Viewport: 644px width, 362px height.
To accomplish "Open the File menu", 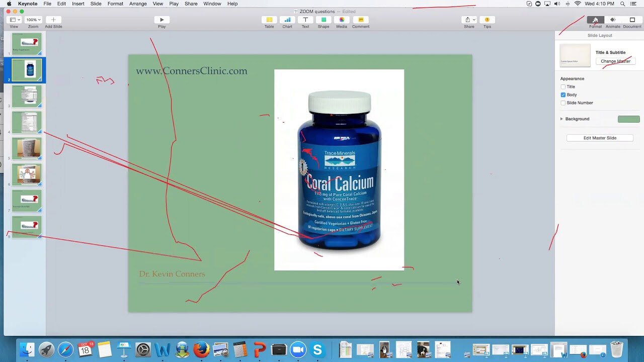I will [47, 4].
